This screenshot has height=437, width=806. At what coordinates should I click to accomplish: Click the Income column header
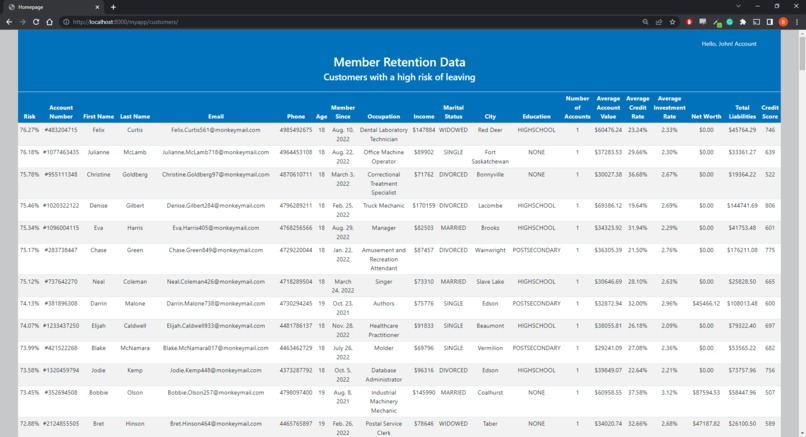424,117
